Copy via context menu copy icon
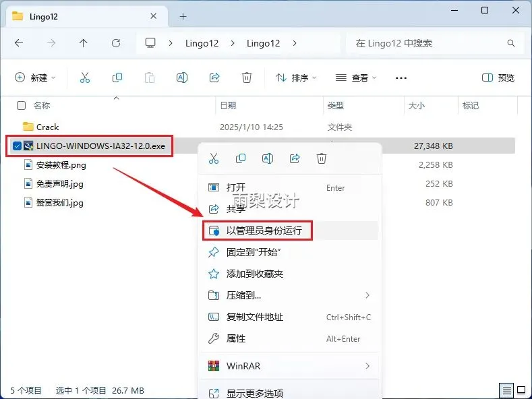The width and height of the screenshot is (532, 399). [x=241, y=158]
